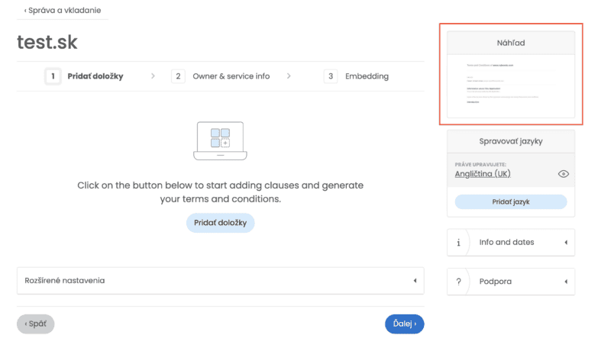Viewport: 598px width, 364px height.
Task: Toggle the eye icon next to Angličtina (UK)
Action: (564, 174)
